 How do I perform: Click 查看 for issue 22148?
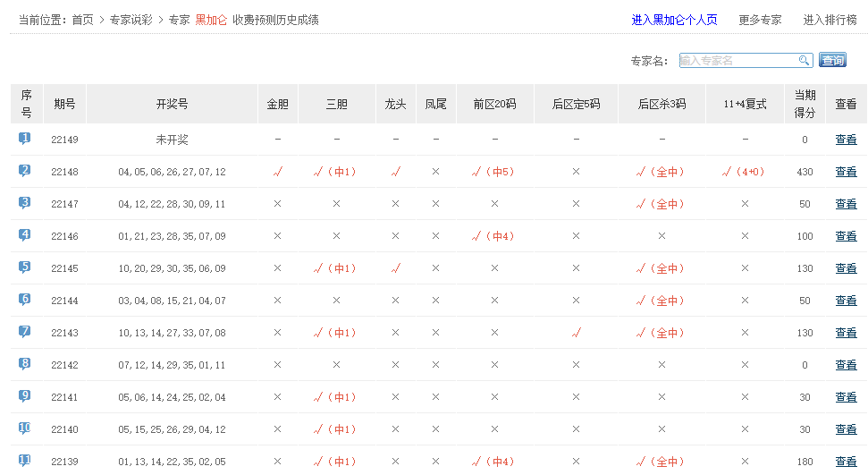tap(846, 172)
